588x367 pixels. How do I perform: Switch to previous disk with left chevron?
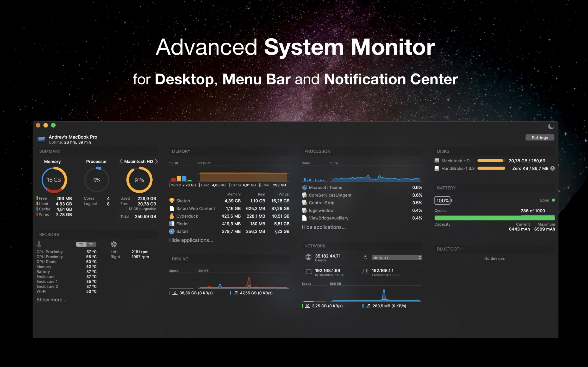point(121,161)
